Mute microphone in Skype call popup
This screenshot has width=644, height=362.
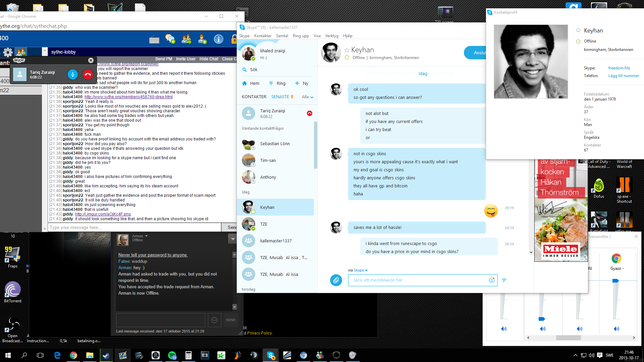pyautogui.click(x=72, y=74)
